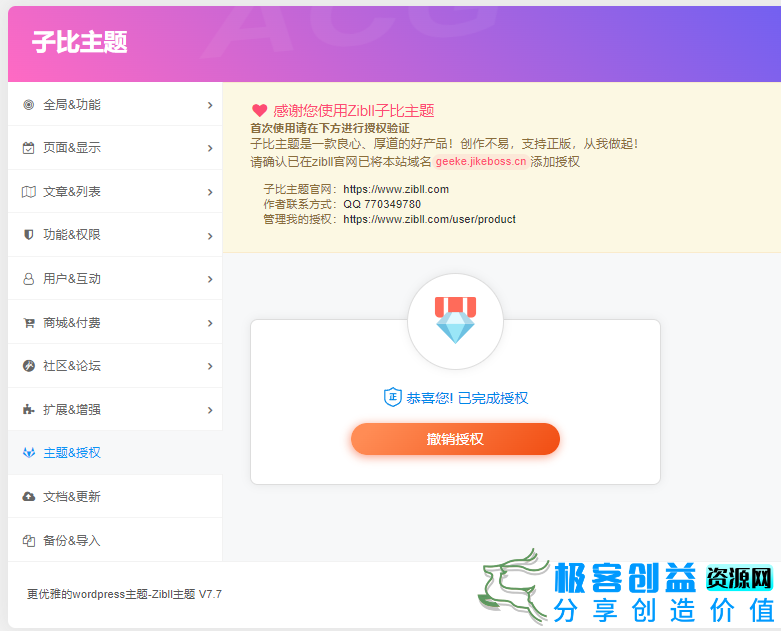The height and width of the screenshot is (631, 781).
Task: Open the 页面&显示 menu section
Action: click(x=115, y=148)
